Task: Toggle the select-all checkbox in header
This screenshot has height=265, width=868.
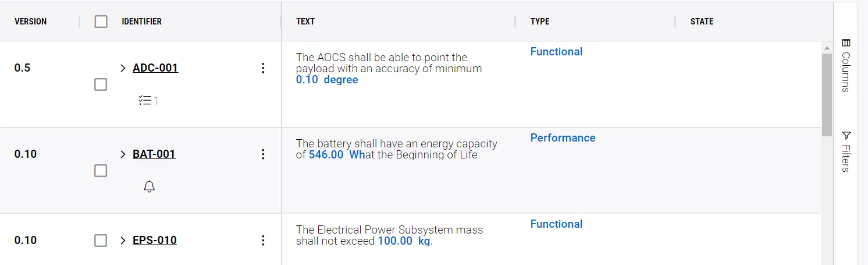Action: (x=101, y=22)
